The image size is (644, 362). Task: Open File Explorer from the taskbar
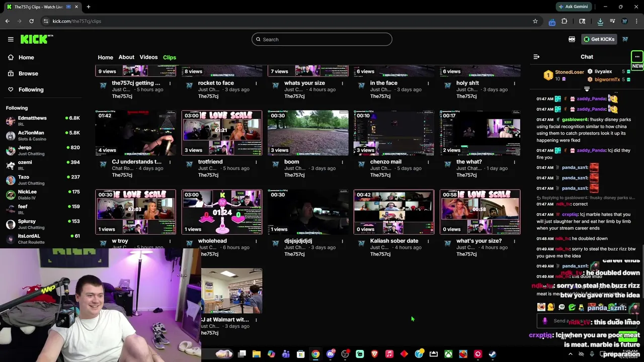click(256, 354)
